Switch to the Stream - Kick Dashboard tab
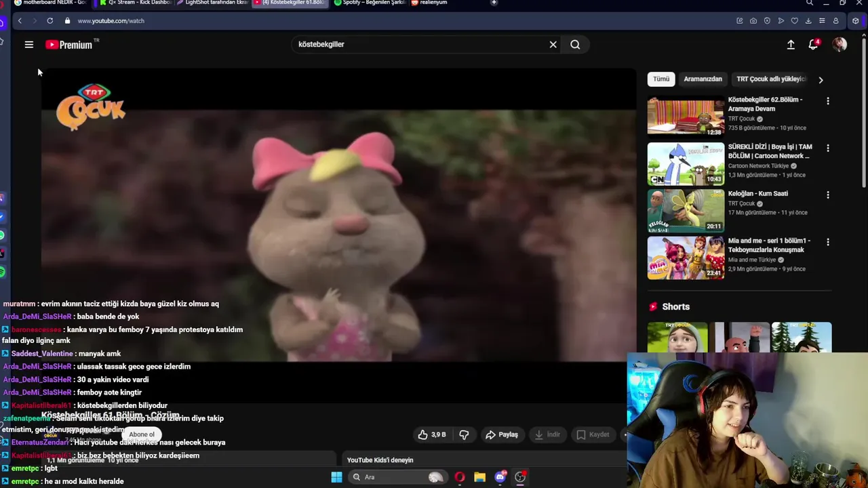868x488 pixels. click(135, 3)
